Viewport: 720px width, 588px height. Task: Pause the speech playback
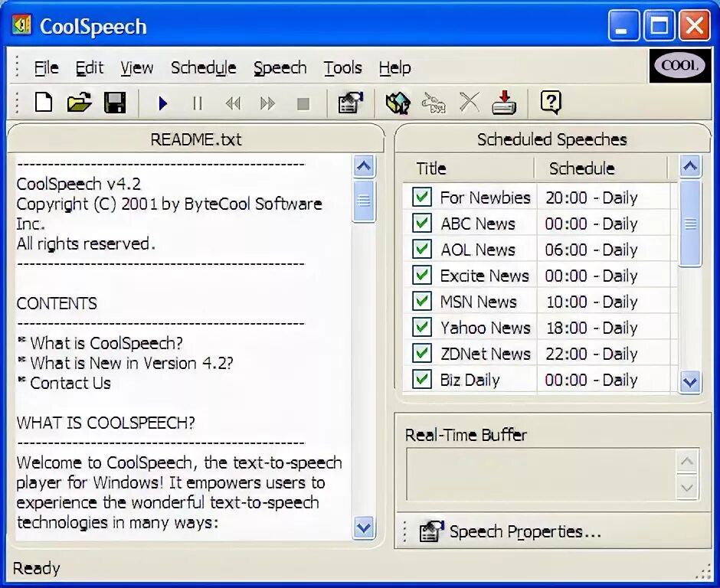tap(198, 103)
